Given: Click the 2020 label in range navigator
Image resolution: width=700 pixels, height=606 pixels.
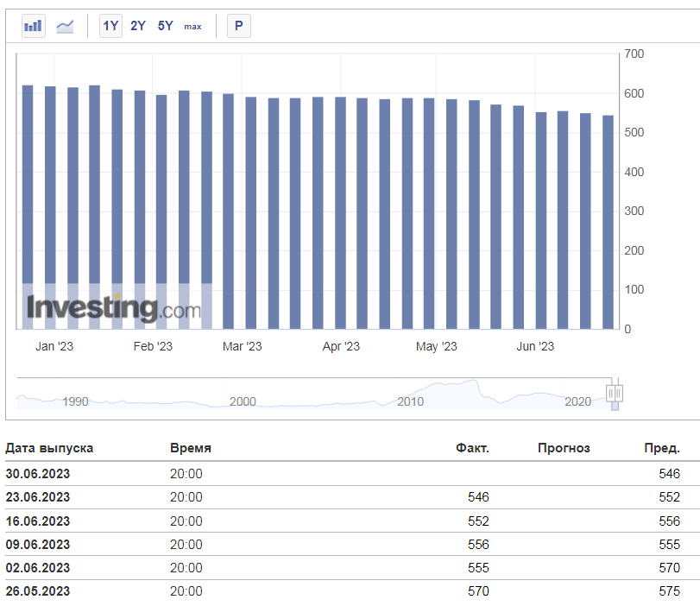Looking at the screenshot, I should click(577, 401).
